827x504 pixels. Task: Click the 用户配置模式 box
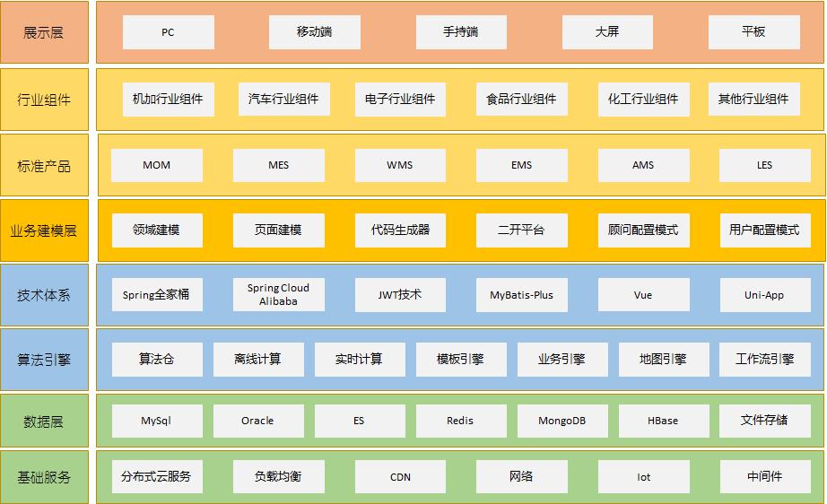coord(765,230)
